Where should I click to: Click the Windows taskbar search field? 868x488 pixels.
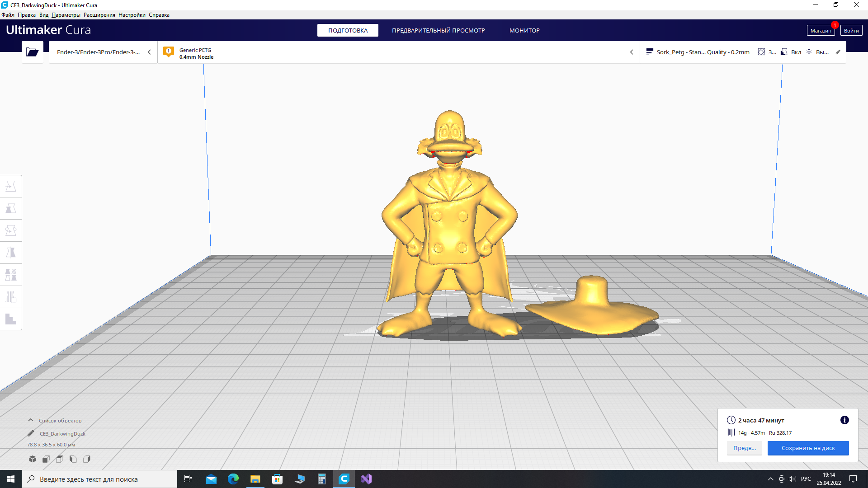click(x=99, y=479)
